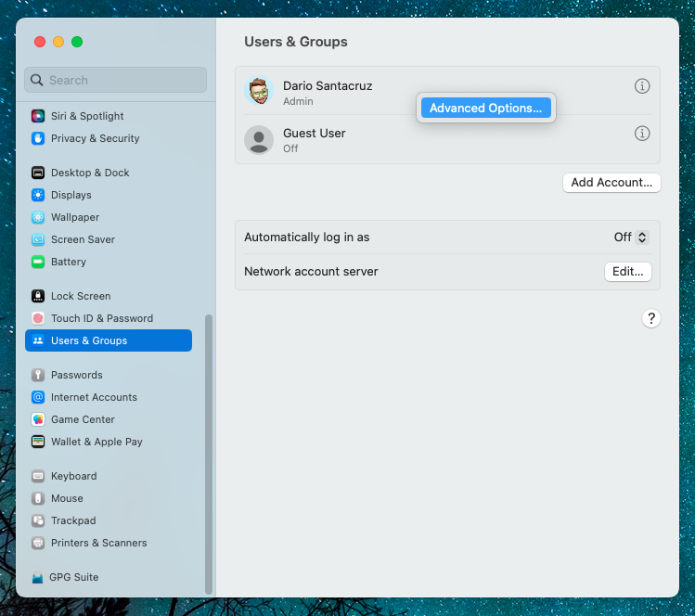Click in the Search field
This screenshot has width=695, height=616.
coord(116,80)
